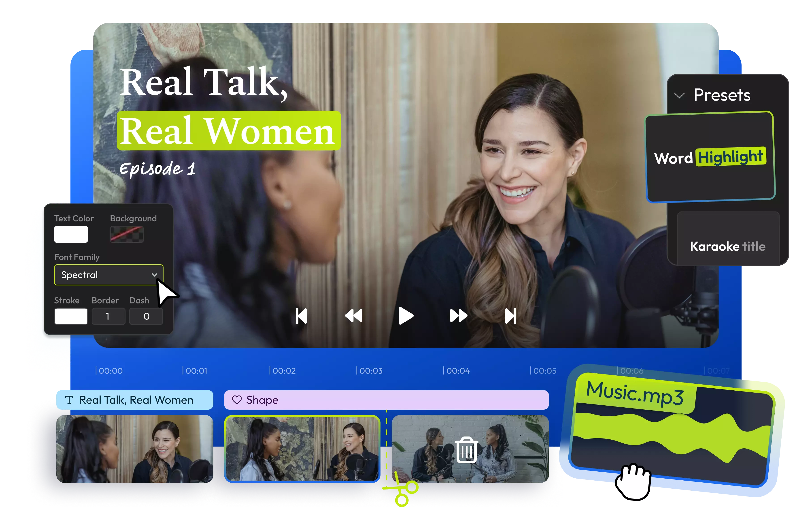Collapse the Presets panel chevron
Image resolution: width=812 pixels, height=507 pixels.
[679, 96]
